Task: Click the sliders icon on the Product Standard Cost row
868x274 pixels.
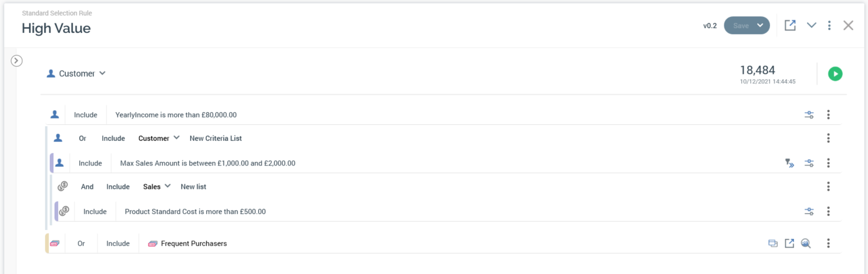Action: pos(809,211)
